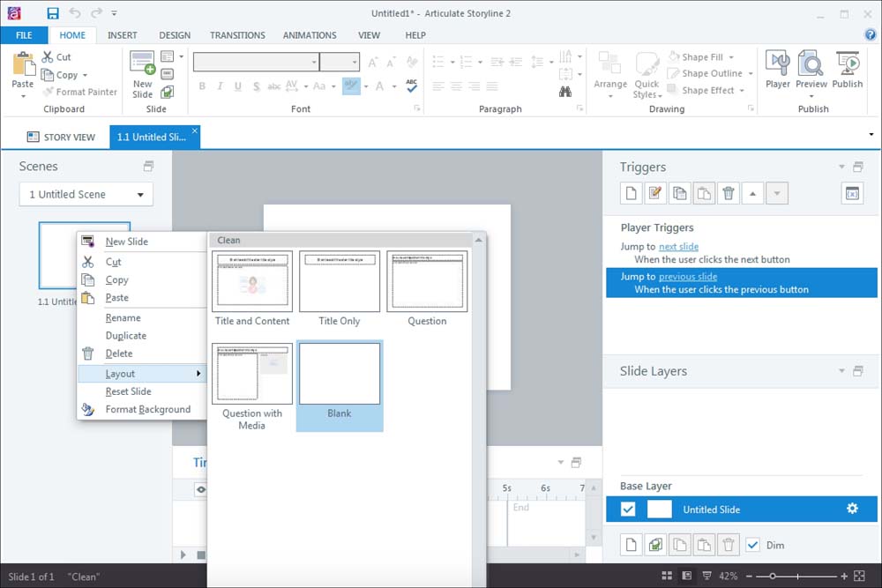Image resolution: width=882 pixels, height=588 pixels.
Task: Click the Undo arrow icon
Action: pyautogui.click(x=75, y=13)
